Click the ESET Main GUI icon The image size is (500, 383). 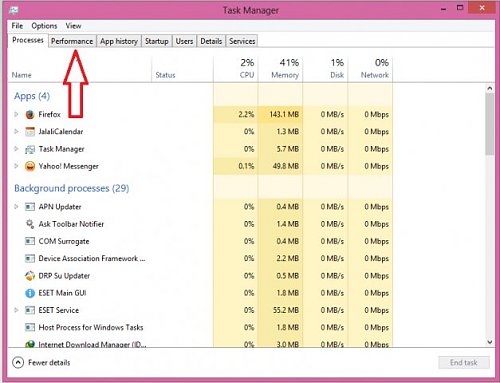click(x=30, y=293)
